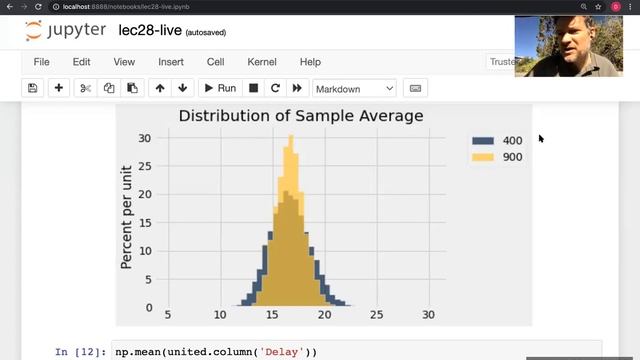Click the Jupyter logo
This screenshot has width=640, height=360.
(x=65, y=30)
